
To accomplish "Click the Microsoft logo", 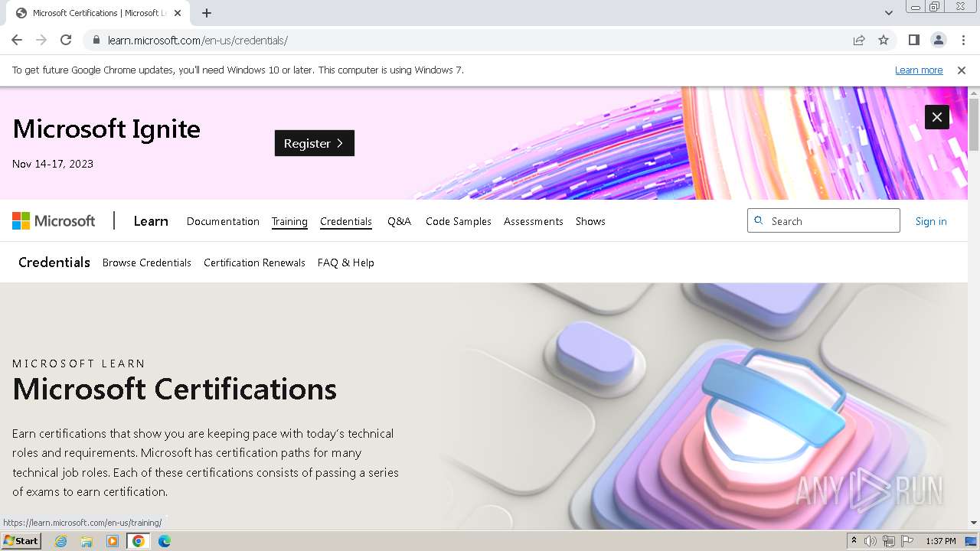I will (54, 221).
